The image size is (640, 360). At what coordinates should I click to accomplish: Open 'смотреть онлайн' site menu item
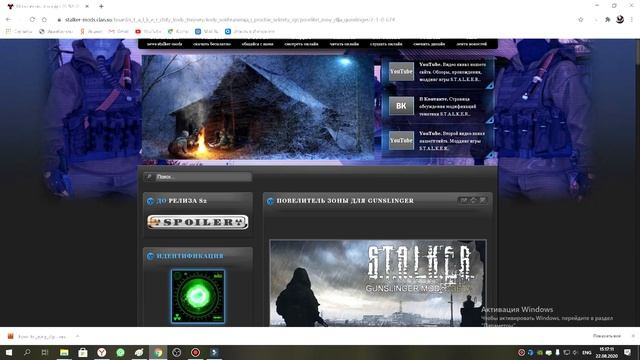click(301, 44)
